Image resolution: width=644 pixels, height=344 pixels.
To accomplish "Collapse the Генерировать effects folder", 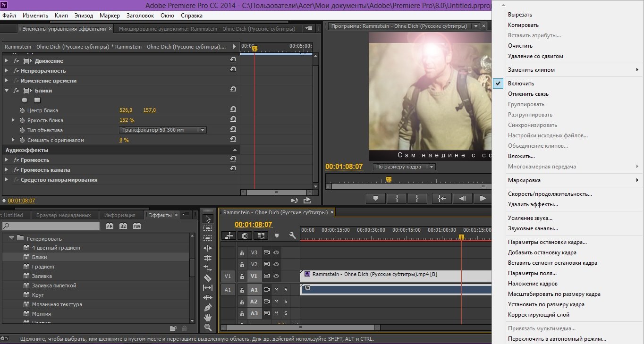I will click(x=11, y=238).
